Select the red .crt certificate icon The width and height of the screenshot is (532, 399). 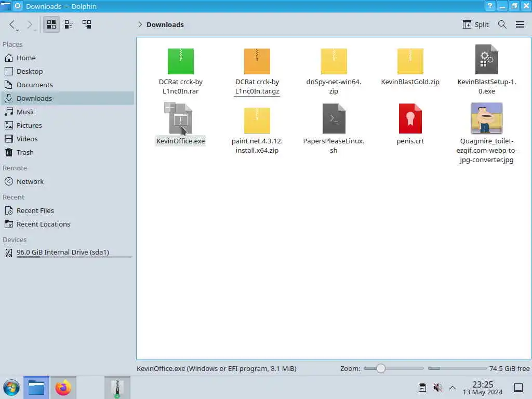[x=410, y=118]
